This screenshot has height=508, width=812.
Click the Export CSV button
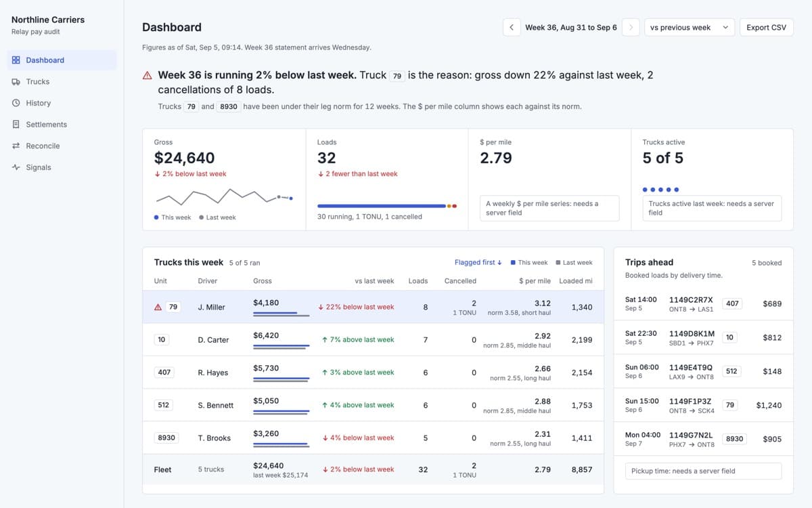[767, 28]
